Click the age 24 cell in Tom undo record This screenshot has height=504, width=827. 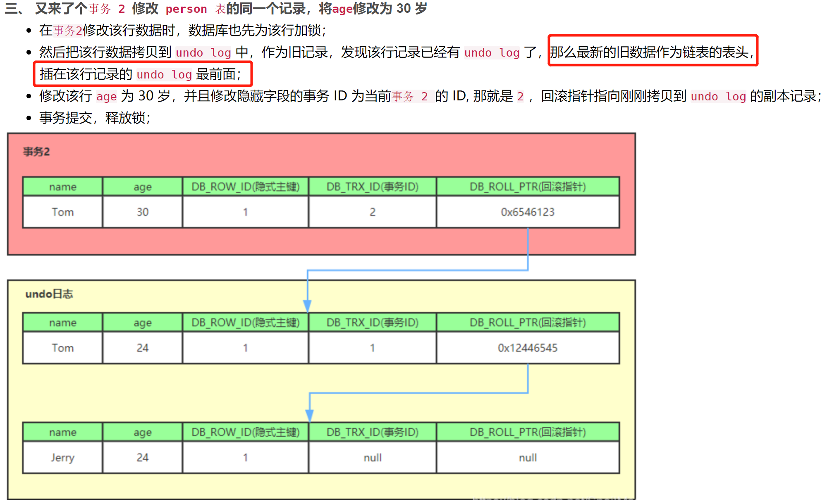click(142, 348)
